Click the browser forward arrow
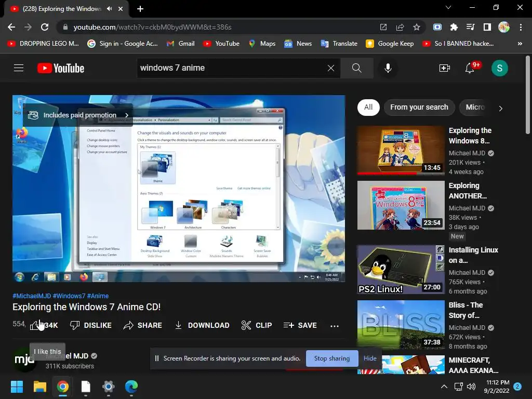The image size is (532, 399). click(28, 27)
